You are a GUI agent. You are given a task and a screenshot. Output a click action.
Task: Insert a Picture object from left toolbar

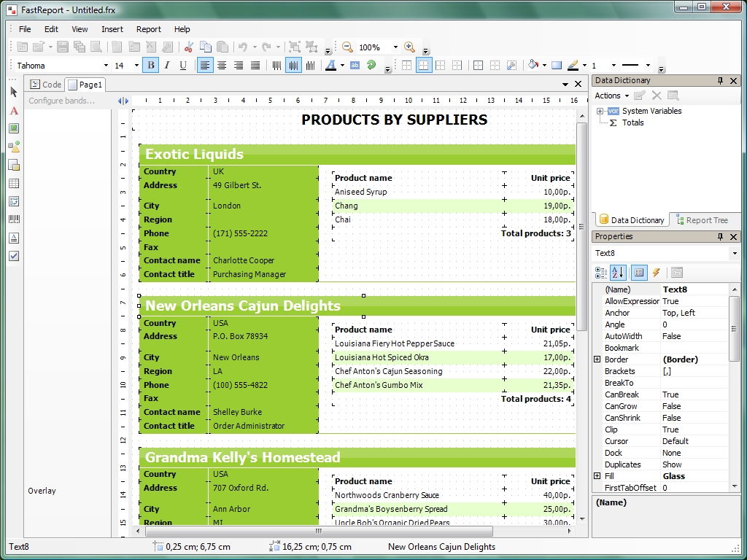pyautogui.click(x=14, y=128)
